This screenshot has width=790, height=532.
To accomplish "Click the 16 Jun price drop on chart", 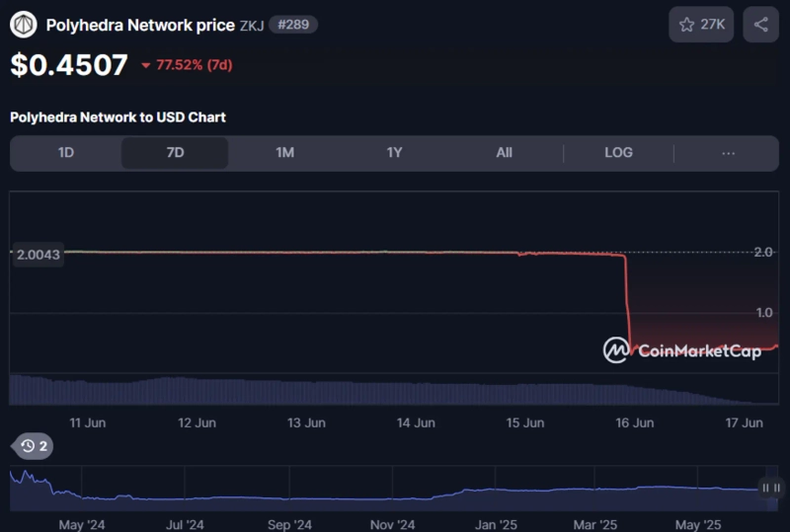I will [627, 296].
